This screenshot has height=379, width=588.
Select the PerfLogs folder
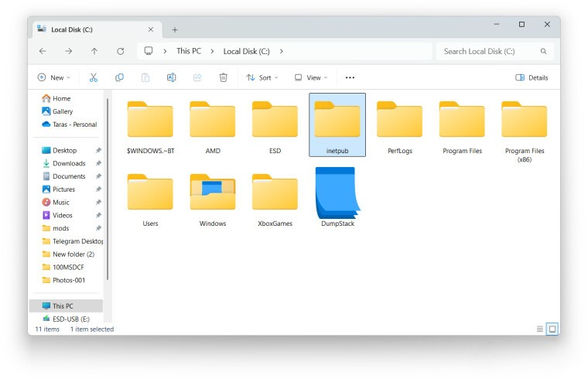[400, 128]
